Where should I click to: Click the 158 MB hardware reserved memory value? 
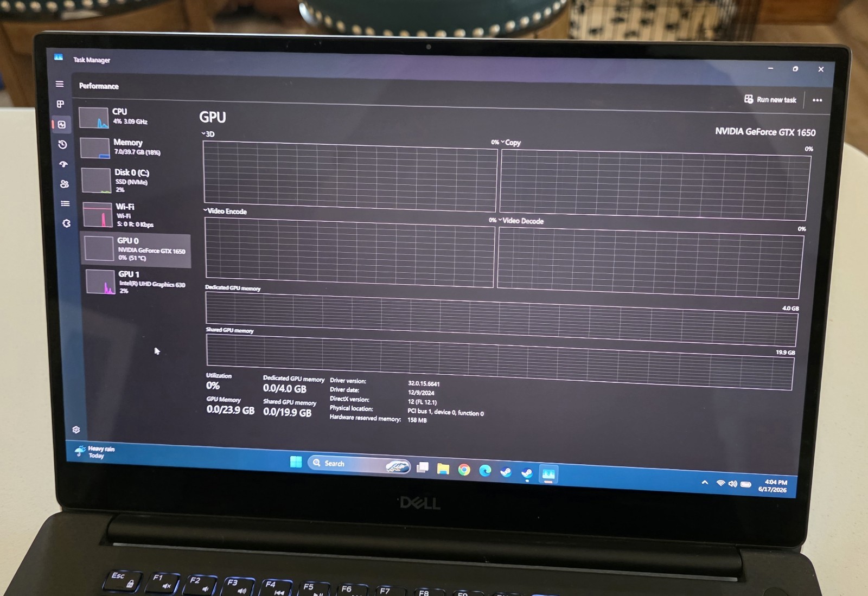pos(417,420)
